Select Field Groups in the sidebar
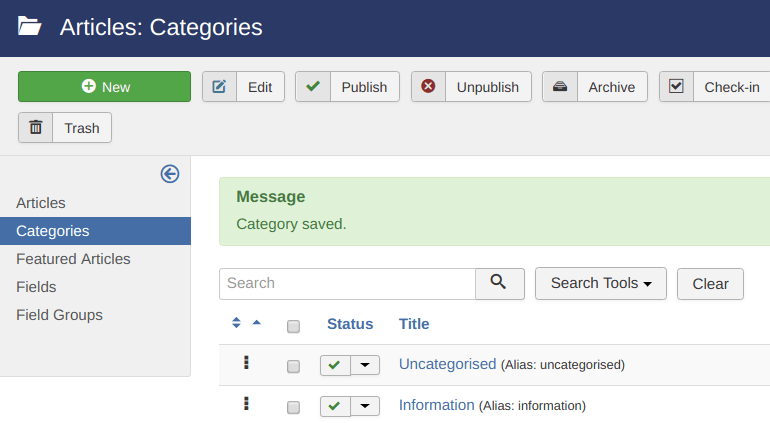The image size is (770, 423). pos(59,315)
